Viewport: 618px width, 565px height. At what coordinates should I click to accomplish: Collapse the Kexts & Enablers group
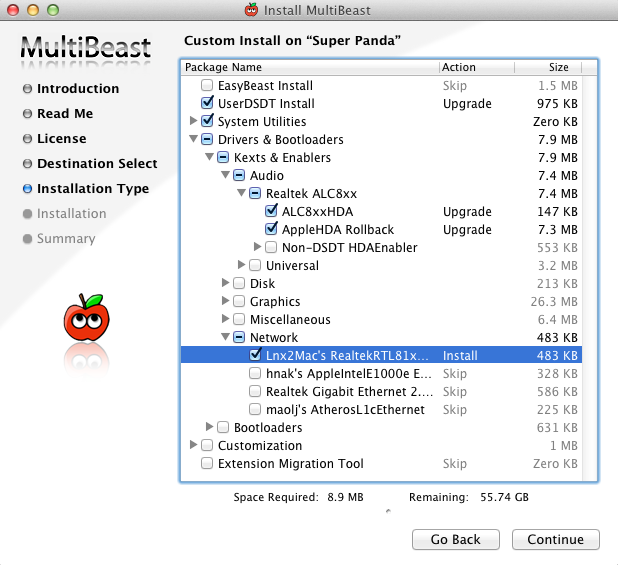tap(209, 157)
